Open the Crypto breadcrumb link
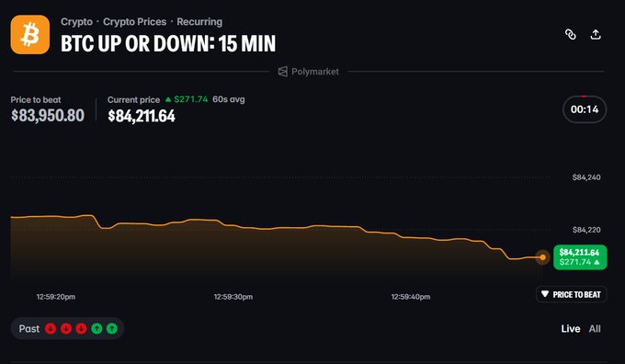 [76, 22]
